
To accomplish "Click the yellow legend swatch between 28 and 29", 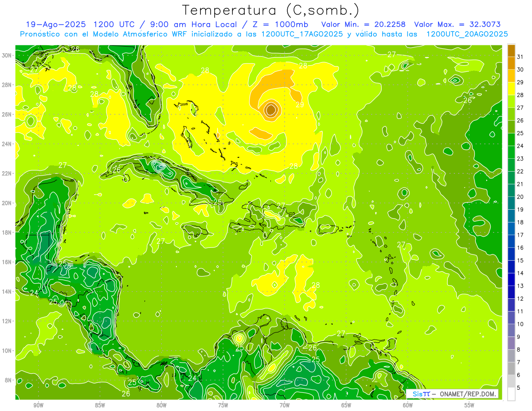I will click(x=512, y=89).
